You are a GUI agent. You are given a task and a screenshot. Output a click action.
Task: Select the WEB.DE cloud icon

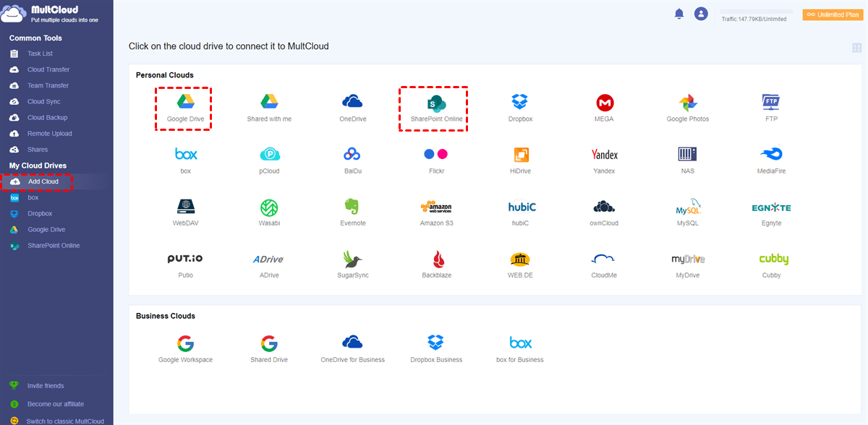tap(521, 259)
